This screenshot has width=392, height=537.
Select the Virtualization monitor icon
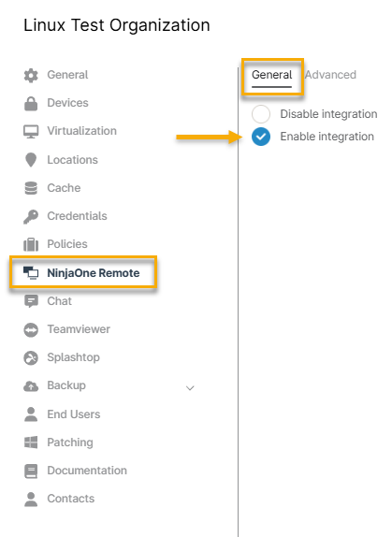[31, 132]
